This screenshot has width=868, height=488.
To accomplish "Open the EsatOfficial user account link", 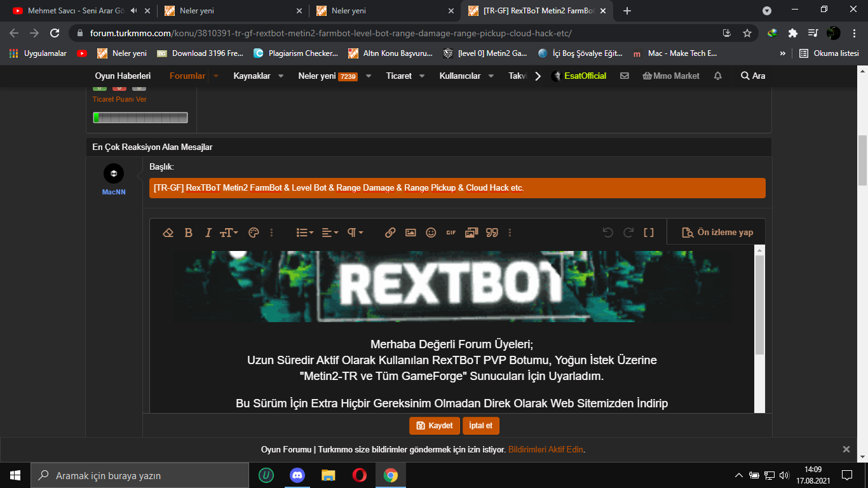I will click(x=579, y=76).
